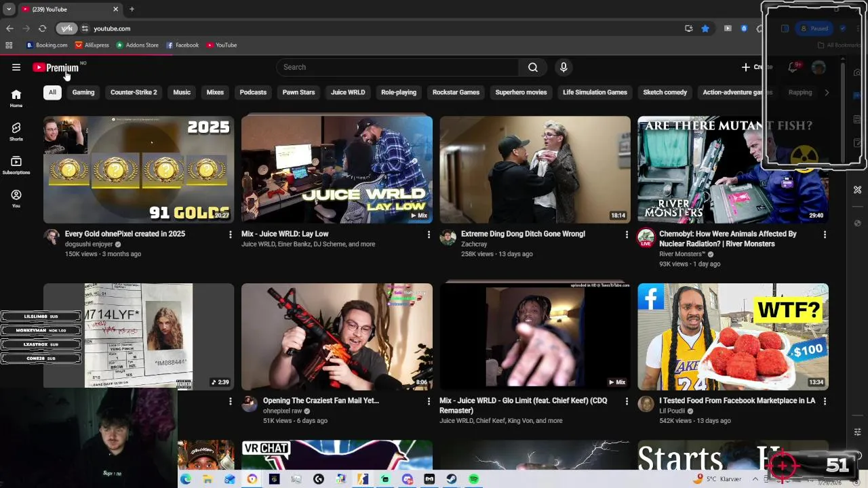Open the Booking.com bookmark

[47, 45]
